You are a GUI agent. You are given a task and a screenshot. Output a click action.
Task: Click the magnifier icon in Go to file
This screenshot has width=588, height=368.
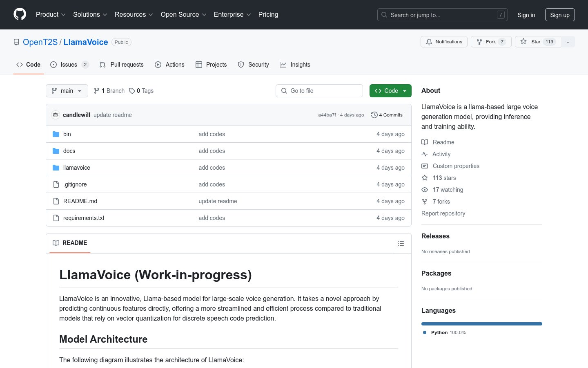point(284,91)
